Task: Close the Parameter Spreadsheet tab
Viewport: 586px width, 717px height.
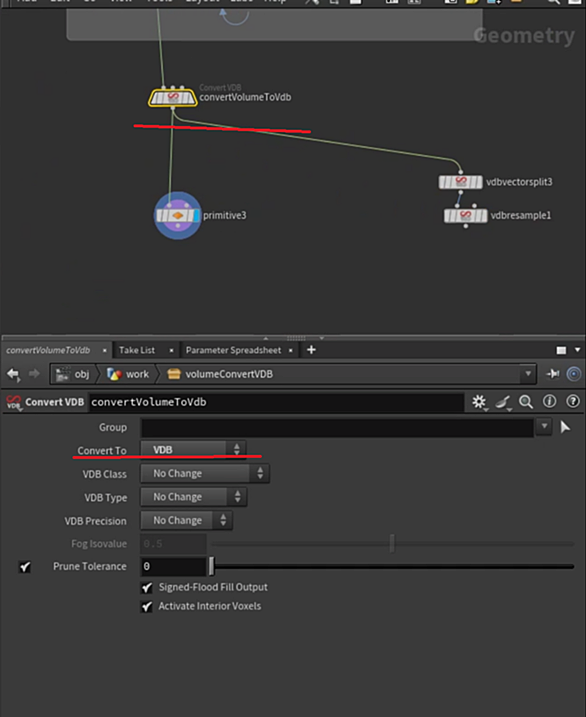Action: click(291, 350)
